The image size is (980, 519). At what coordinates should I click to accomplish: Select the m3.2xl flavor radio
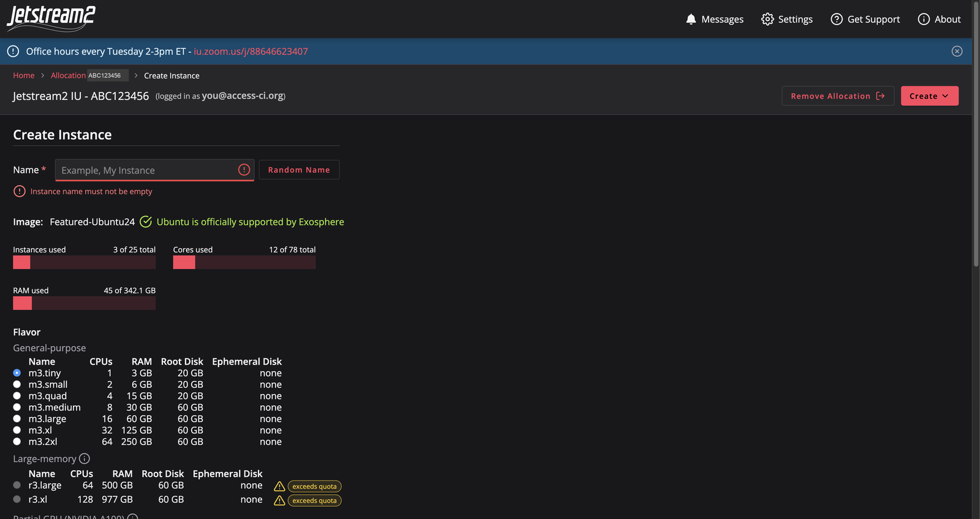click(17, 441)
